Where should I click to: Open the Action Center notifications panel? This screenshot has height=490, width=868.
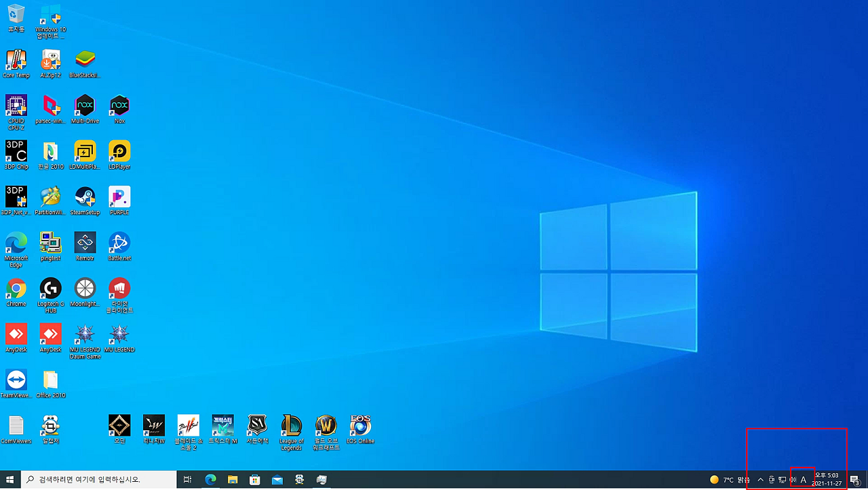[x=854, y=480]
